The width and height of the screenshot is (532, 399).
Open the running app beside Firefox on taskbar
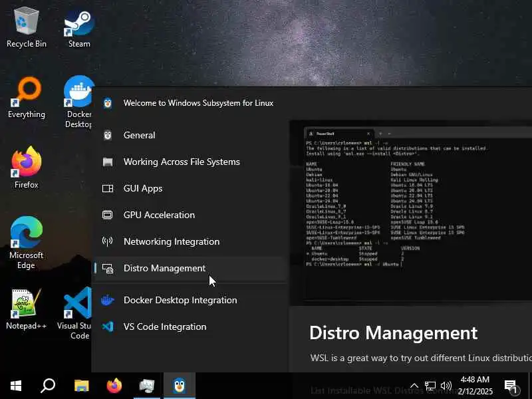147,386
